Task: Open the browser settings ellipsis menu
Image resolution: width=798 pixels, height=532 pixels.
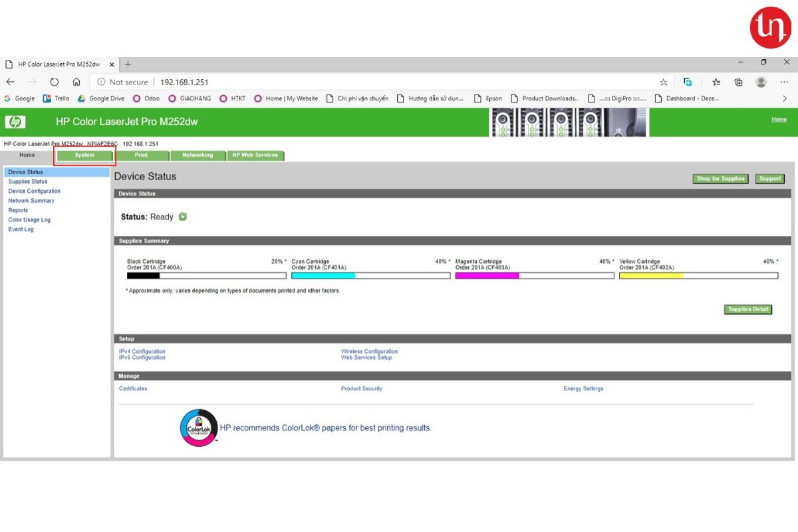Action: (x=784, y=82)
